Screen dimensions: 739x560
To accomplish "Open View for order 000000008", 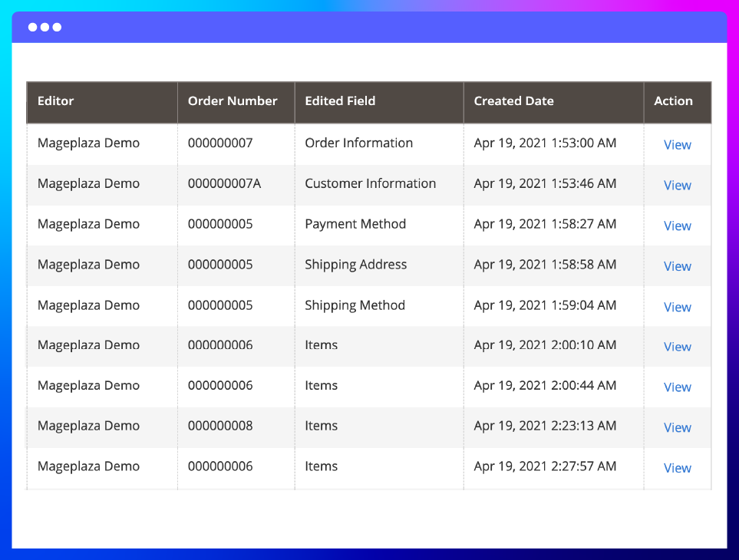I will pyautogui.click(x=677, y=428).
